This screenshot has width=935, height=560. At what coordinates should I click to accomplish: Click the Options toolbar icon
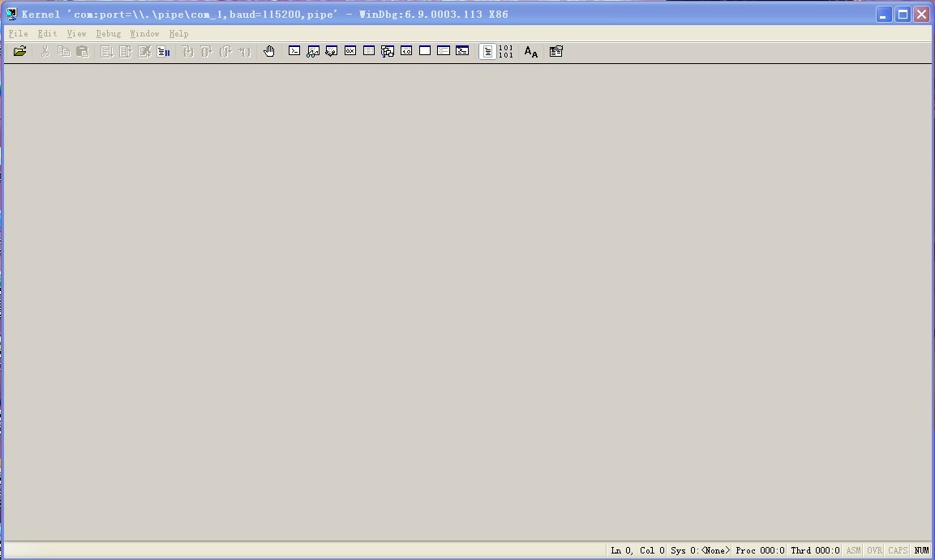point(556,51)
